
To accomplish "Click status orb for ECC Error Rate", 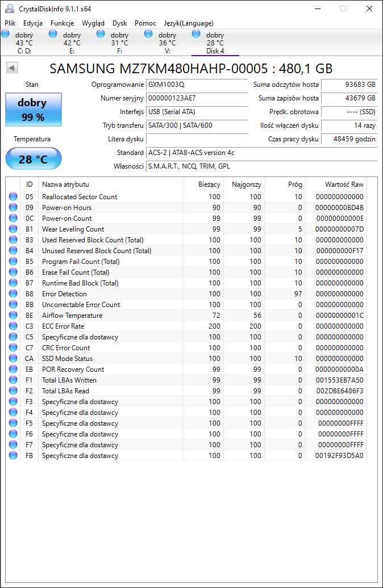I will tap(13, 326).
